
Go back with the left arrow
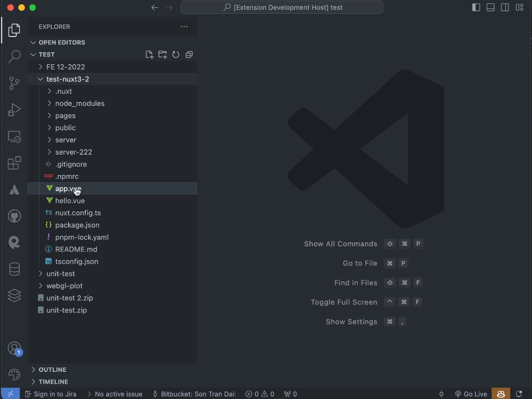click(x=155, y=7)
